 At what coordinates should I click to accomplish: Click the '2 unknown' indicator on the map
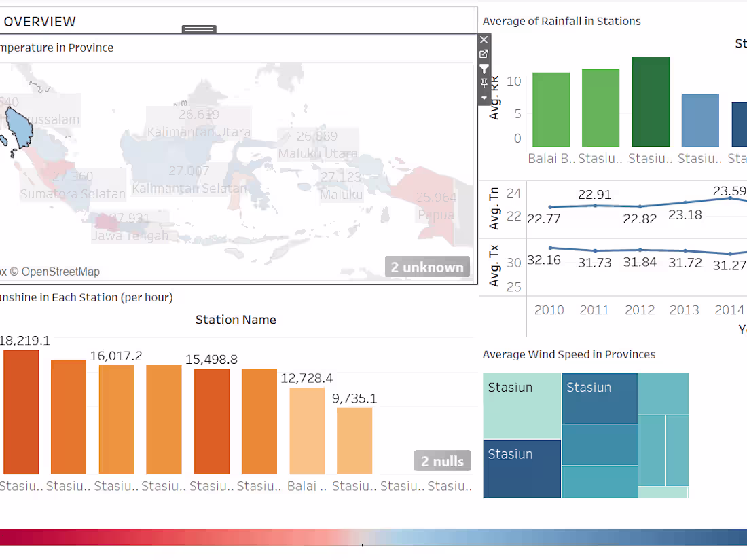tap(427, 267)
